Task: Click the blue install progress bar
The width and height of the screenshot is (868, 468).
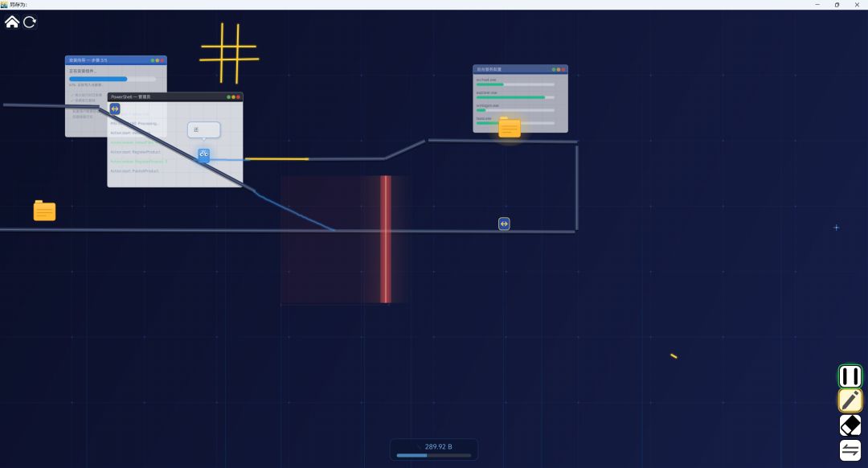Action: [x=113, y=79]
